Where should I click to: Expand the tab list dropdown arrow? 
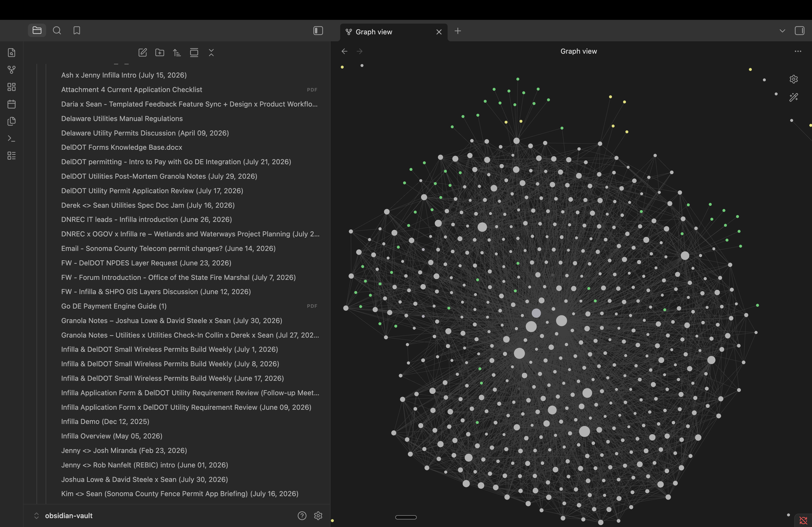point(782,31)
